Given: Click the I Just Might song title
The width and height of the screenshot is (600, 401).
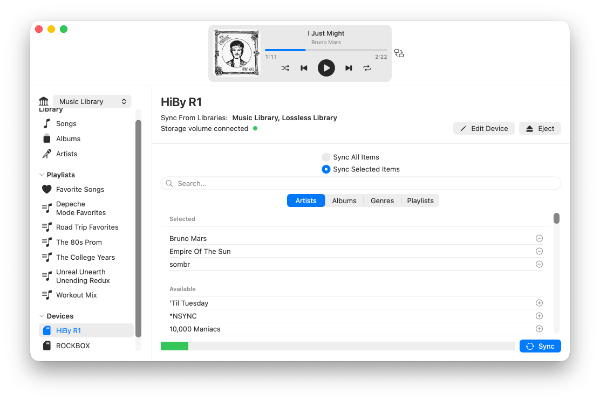Looking at the screenshot, I should point(326,34).
